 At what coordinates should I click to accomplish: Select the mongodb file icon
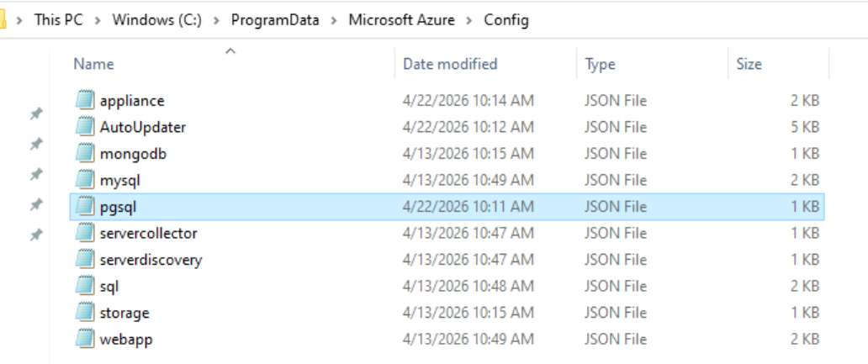click(x=85, y=153)
